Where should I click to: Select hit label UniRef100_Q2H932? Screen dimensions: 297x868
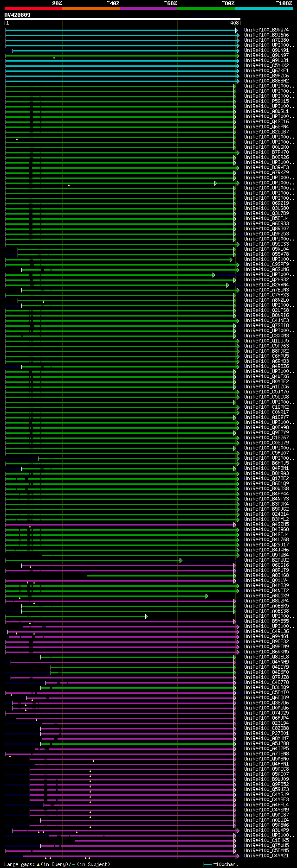coord(266,280)
